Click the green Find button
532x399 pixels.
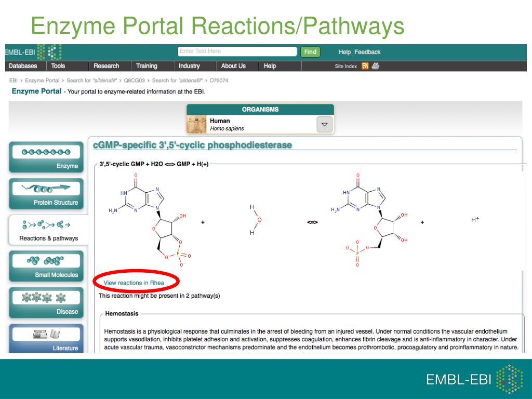pos(310,52)
